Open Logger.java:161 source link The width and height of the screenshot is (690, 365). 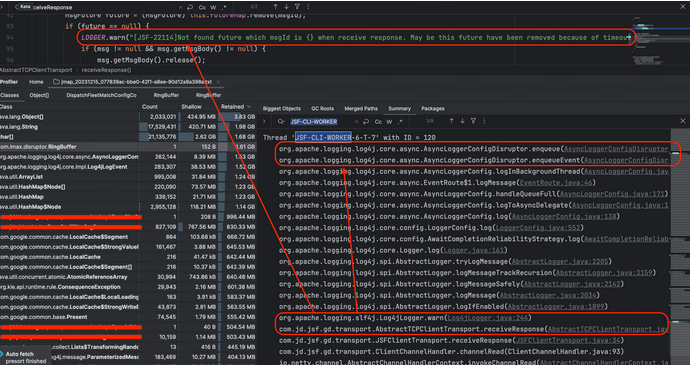(473, 250)
